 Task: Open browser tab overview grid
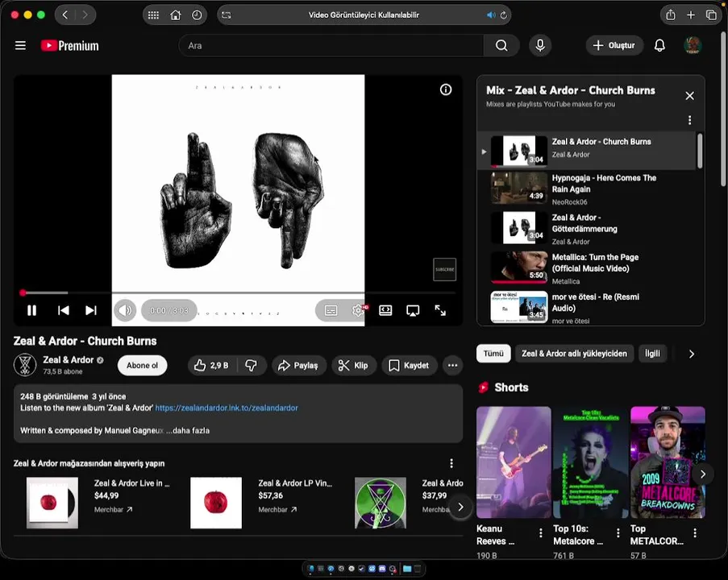[x=153, y=14]
